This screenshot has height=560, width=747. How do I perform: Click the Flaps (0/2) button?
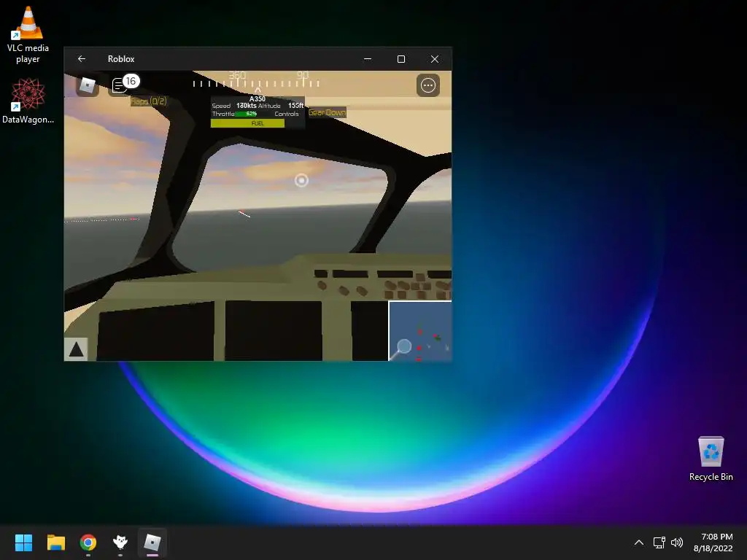[149, 101]
